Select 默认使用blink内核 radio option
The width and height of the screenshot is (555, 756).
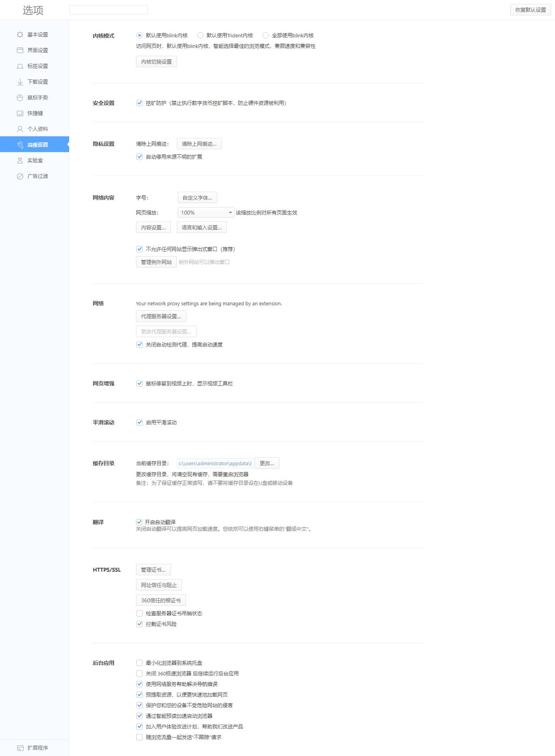tap(139, 35)
